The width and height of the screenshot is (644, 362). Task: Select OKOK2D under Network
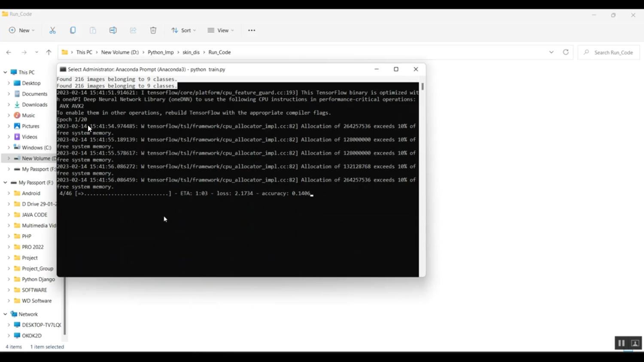pos(32,336)
